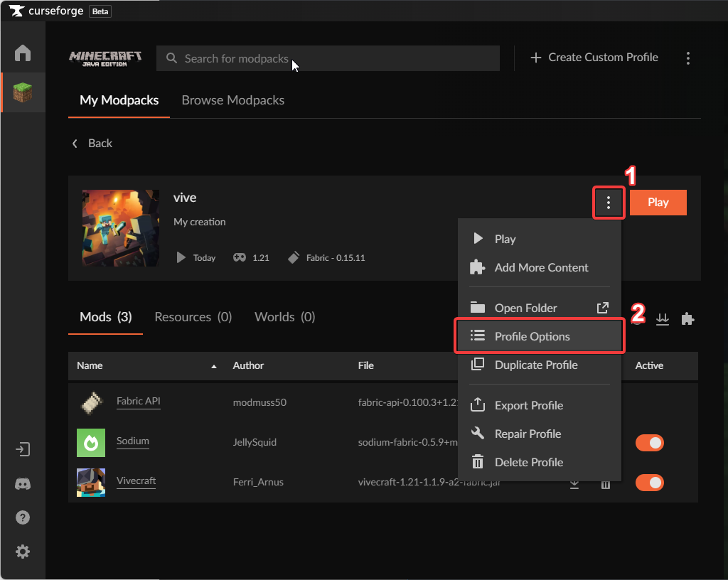Click the sodium-fabric-0.5.9 file name
The image size is (728, 580).
(407, 443)
